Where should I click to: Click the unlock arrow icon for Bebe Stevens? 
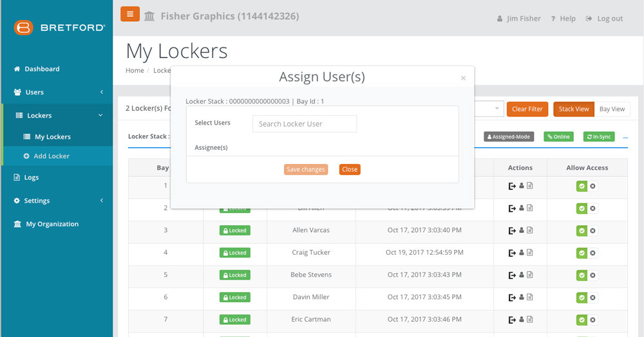click(512, 275)
